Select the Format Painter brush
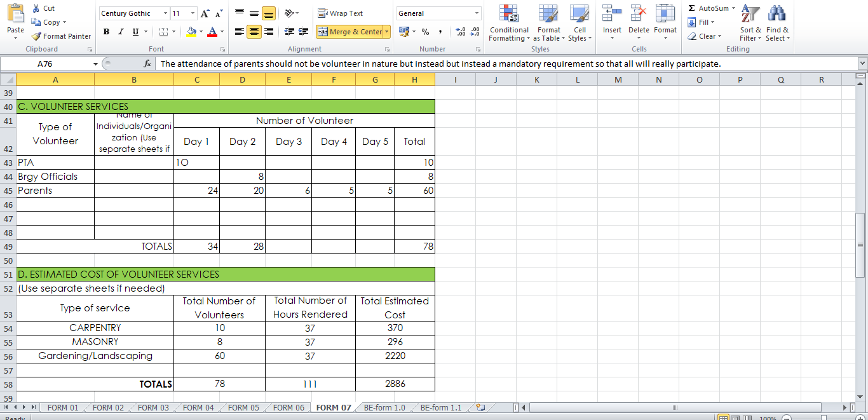The image size is (868, 420). (x=62, y=36)
